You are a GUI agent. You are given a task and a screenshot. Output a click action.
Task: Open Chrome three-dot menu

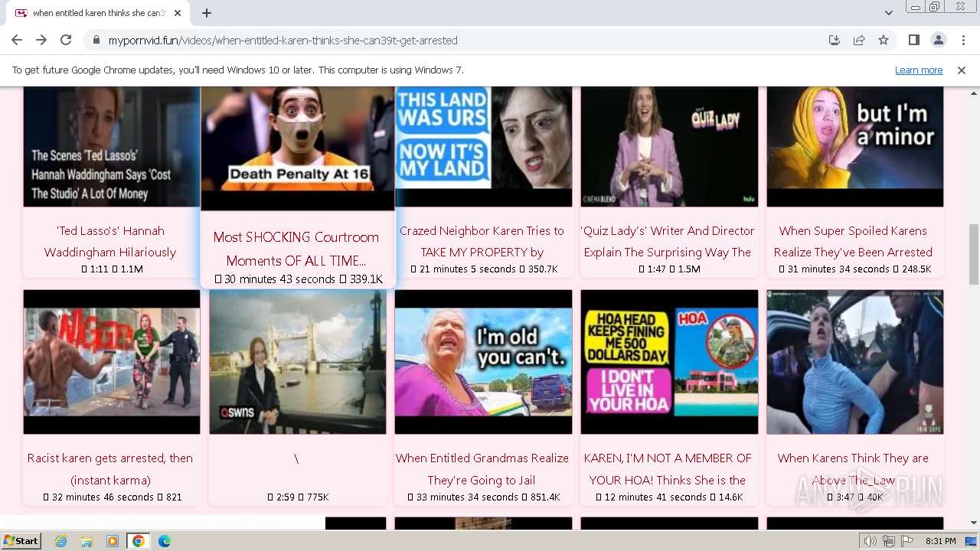pyautogui.click(x=963, y=40)
